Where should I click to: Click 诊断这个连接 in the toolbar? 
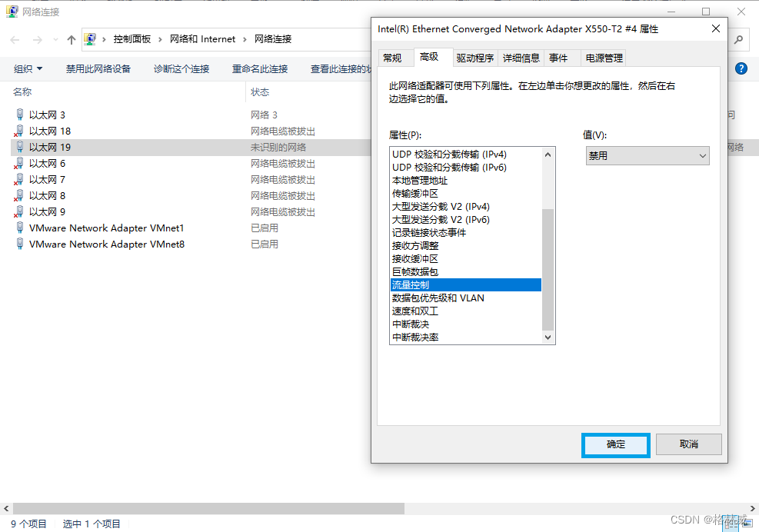click(x=181, y=68)
